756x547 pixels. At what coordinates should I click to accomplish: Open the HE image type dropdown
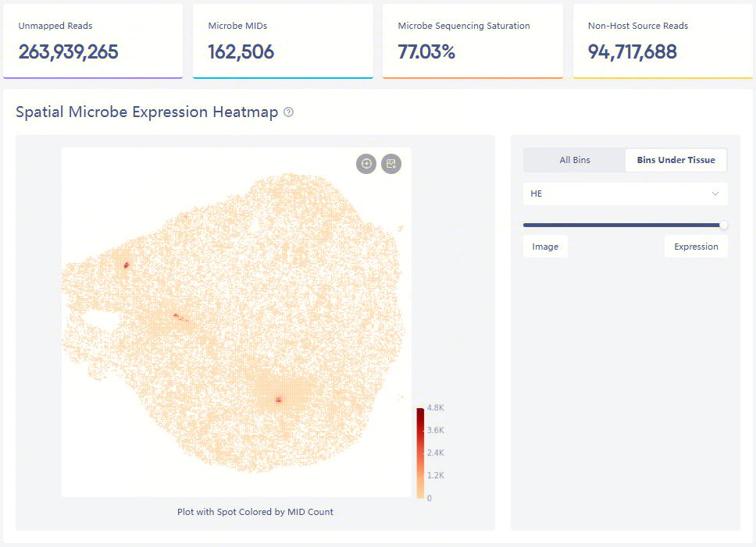[x=625, y=194]
